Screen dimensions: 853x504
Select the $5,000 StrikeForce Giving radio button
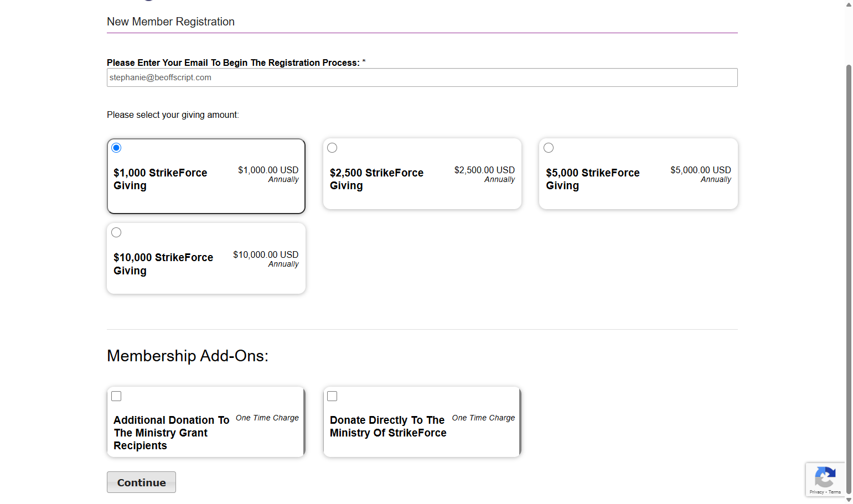click(549, 148)
